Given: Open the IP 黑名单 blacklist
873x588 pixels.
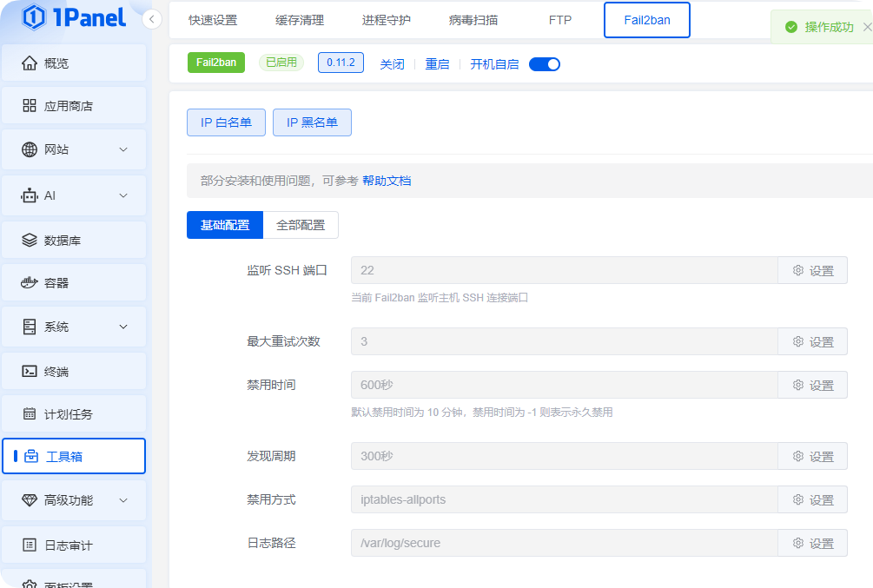Looking at the screenshot, I should 312,122.
